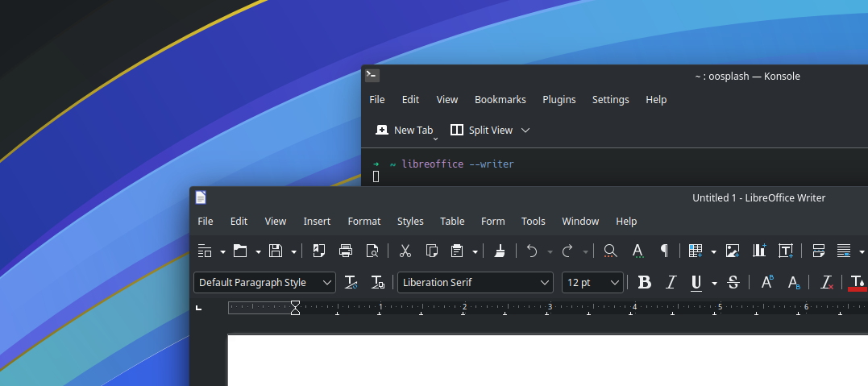Screen dimensions: 868x386
Task: Click Split View button in Konsole
Action: coord(481,130)
